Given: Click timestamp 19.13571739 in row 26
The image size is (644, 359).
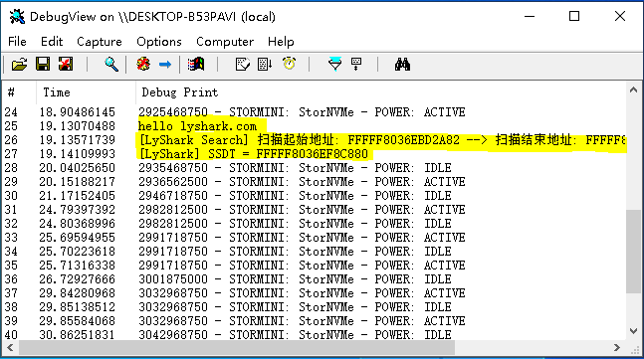Looking at the screenshot, I should 78,140.
